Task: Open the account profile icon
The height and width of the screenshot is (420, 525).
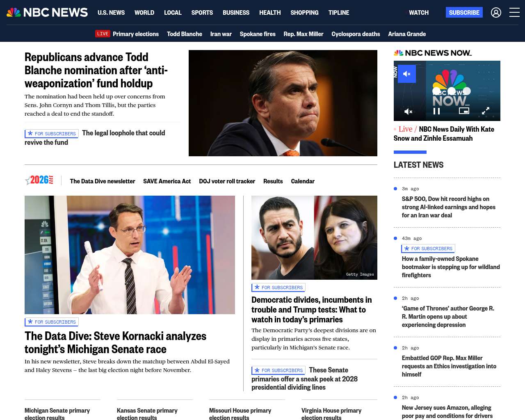Action: pyautogui.click(x=496, y=13)
